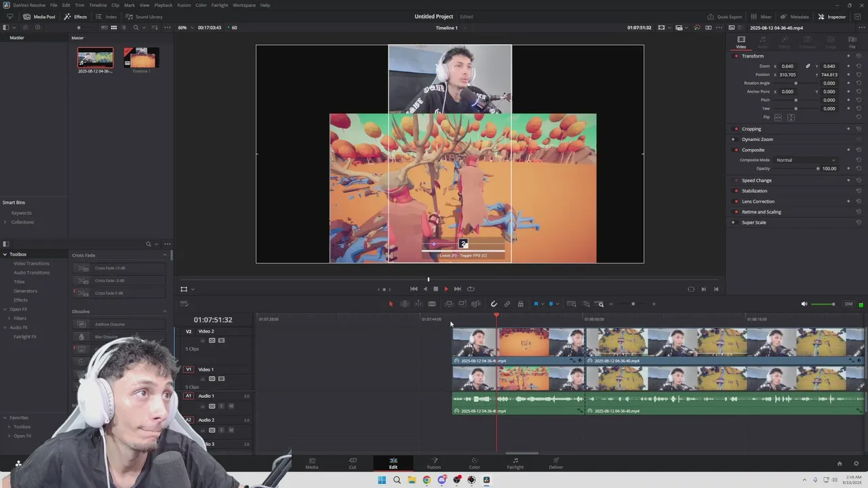Click horizontal Flip button in Transform
This screenshot has width=868, height=488.
(x=778, y=117)
